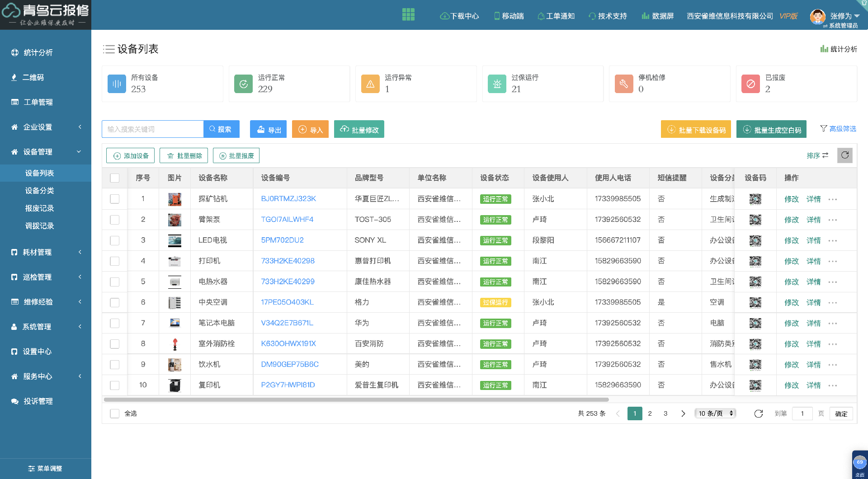868x479 pixels.
Task: Open more options for 中央空调 row
Action: [x=833, y=303]
